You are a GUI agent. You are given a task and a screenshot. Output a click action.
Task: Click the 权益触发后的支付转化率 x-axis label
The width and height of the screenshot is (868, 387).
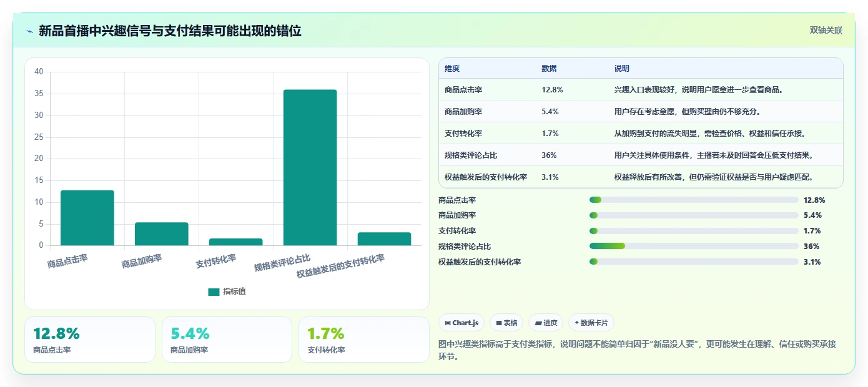click(x=340, y=267)
